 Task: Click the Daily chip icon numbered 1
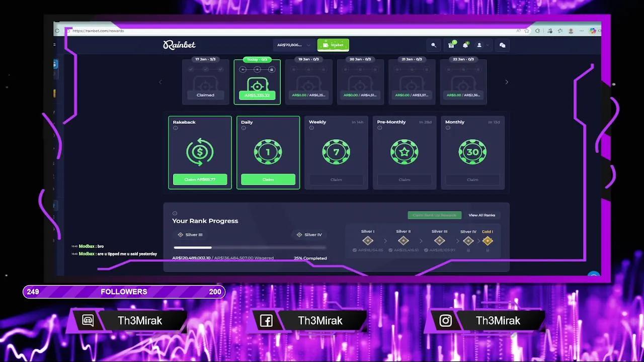tap(268, 152)
